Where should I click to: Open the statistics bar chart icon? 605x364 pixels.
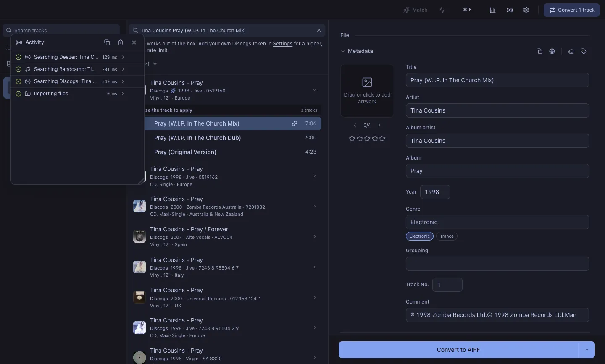point(492,10)
